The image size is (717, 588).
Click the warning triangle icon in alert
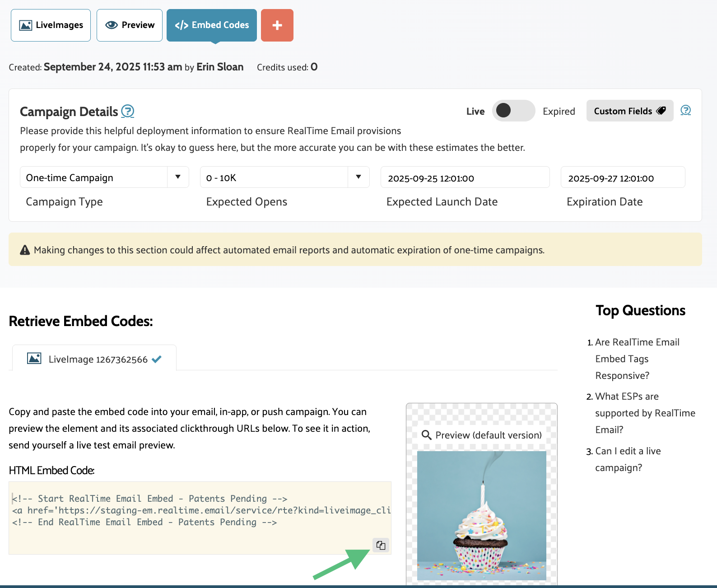[x=25, y=250]
